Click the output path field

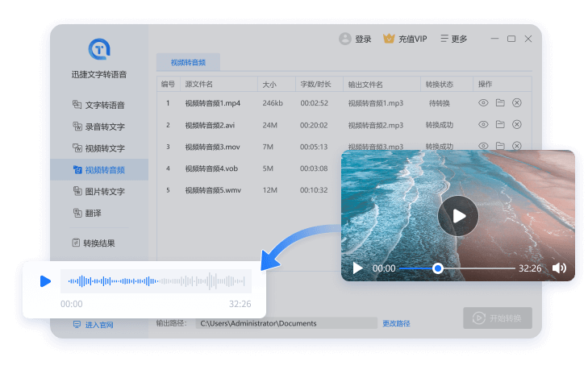286,323
